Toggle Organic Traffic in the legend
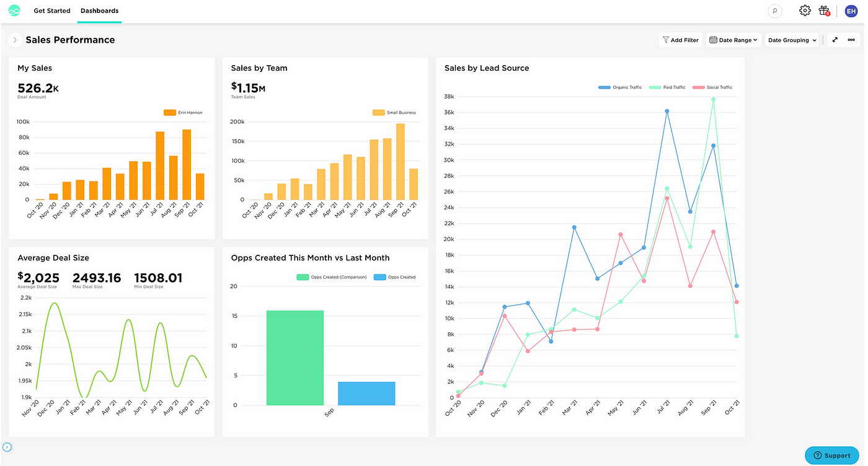 tap(621, 87)
